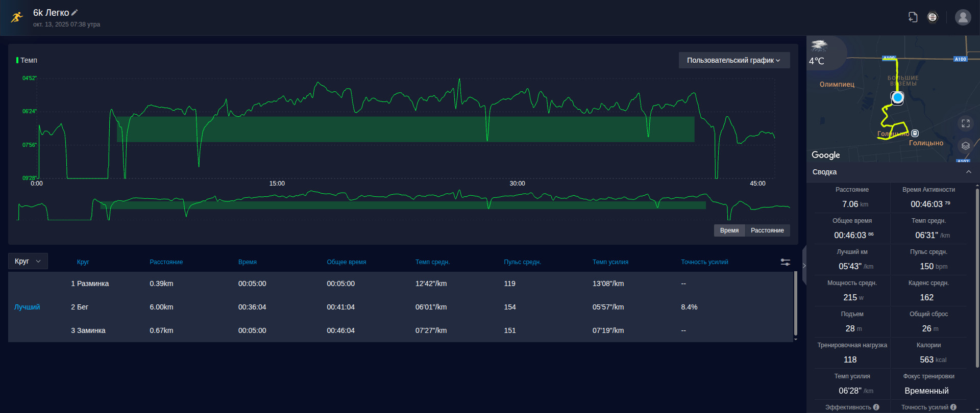
Task: Switch chart axis to Время
Action: (729, 230)
